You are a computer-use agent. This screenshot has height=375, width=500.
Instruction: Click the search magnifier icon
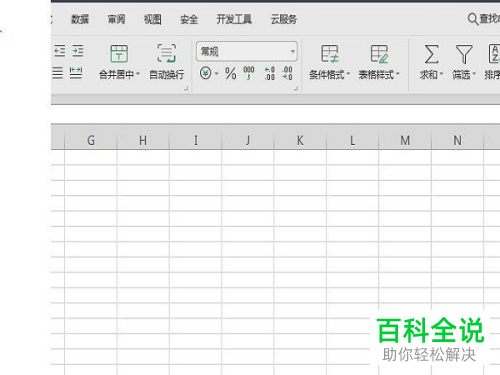[472, 19]
